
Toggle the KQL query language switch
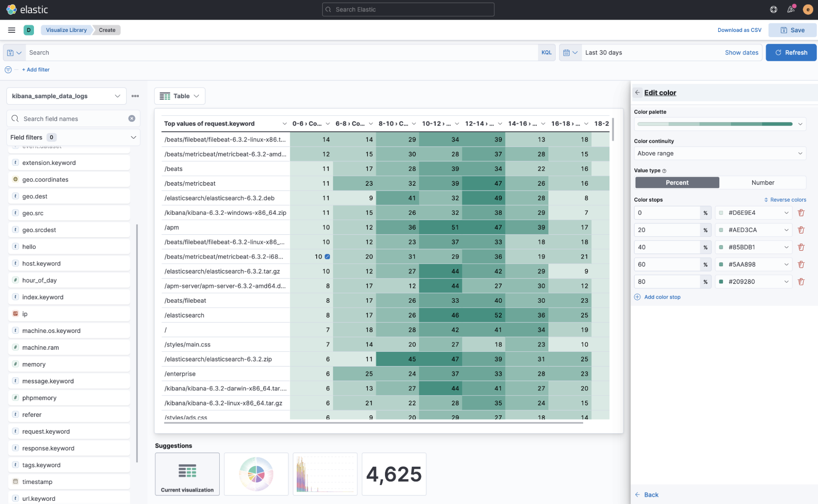pos(546,52)
